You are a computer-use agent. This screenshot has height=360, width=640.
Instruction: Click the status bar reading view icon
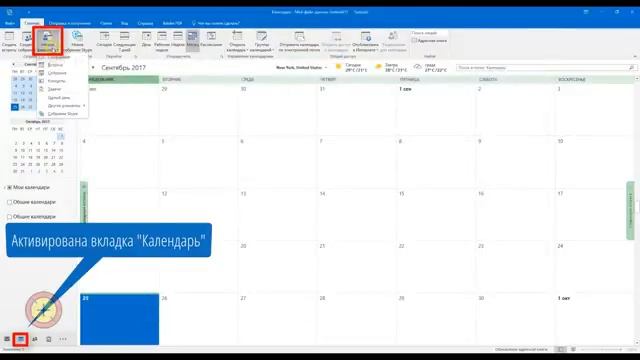(573, 349)
